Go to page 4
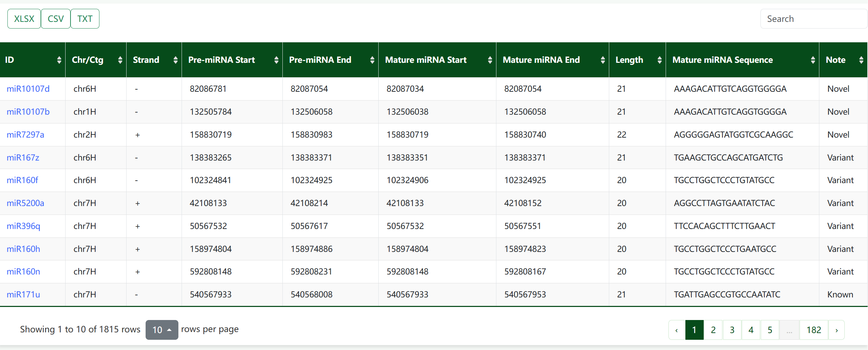The height and width of the screenshot is (350, 868). pyautogui.click(x=751, y=330)
